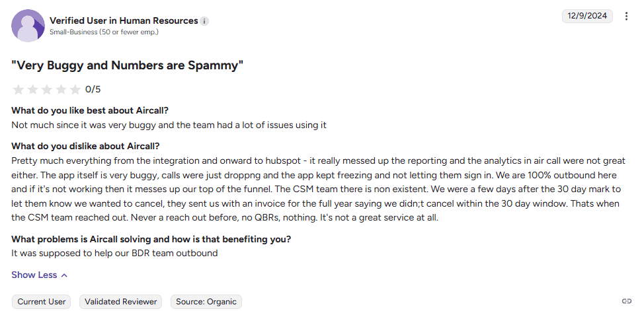This screenshot has width=644, height=311.
Task: Collapse the review with Show Less
Action: (x=40, y=275)
